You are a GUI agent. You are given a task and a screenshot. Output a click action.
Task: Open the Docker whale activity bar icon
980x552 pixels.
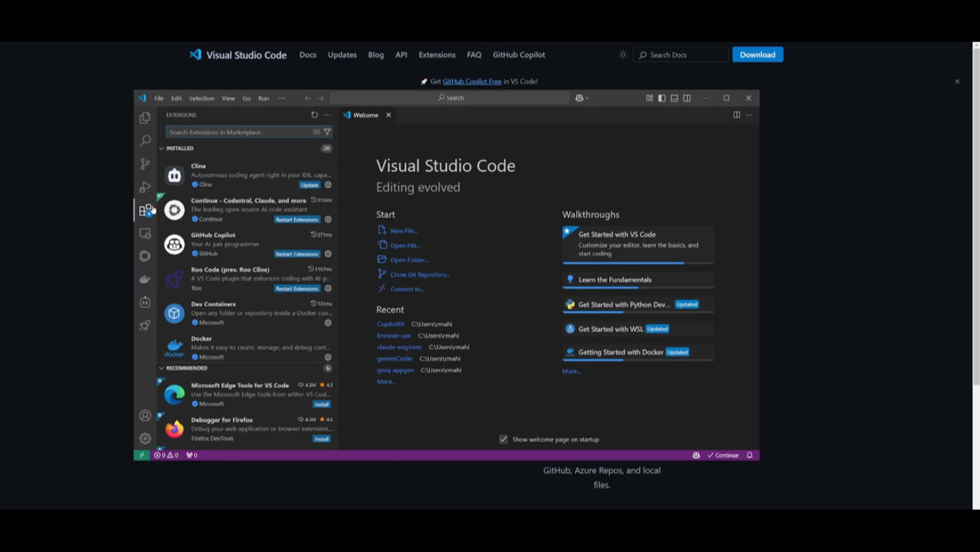145,280
